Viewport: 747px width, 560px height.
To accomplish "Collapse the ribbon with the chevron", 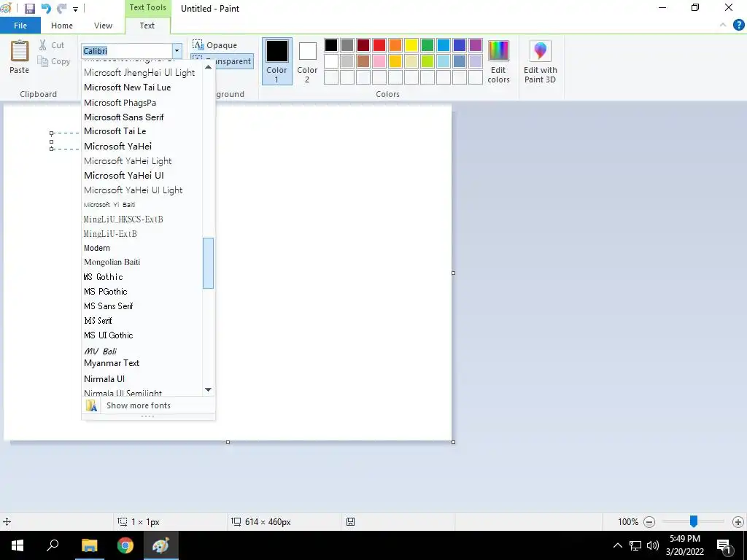I will coord(723,26).
